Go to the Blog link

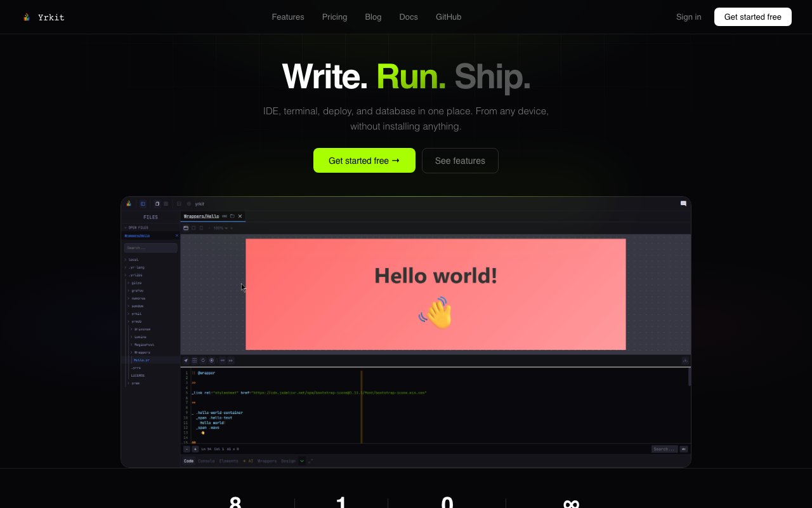click(373, 17)
